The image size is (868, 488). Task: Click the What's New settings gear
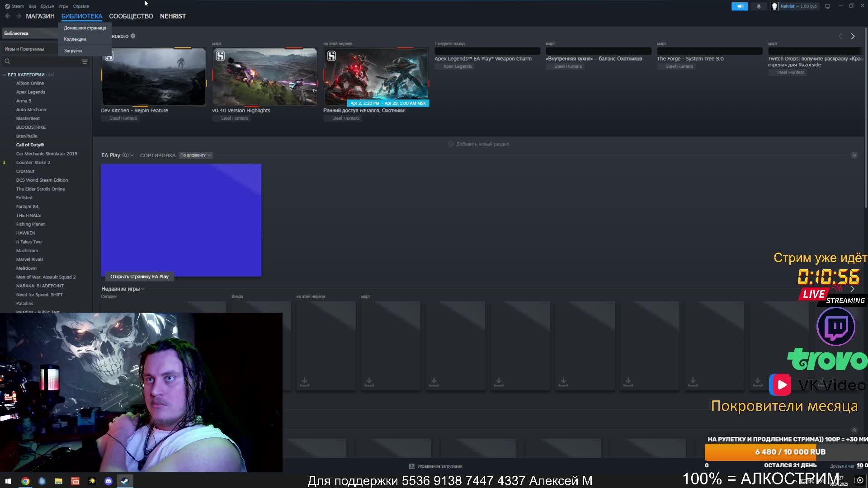pyautogui.click(x=133, y=36)
